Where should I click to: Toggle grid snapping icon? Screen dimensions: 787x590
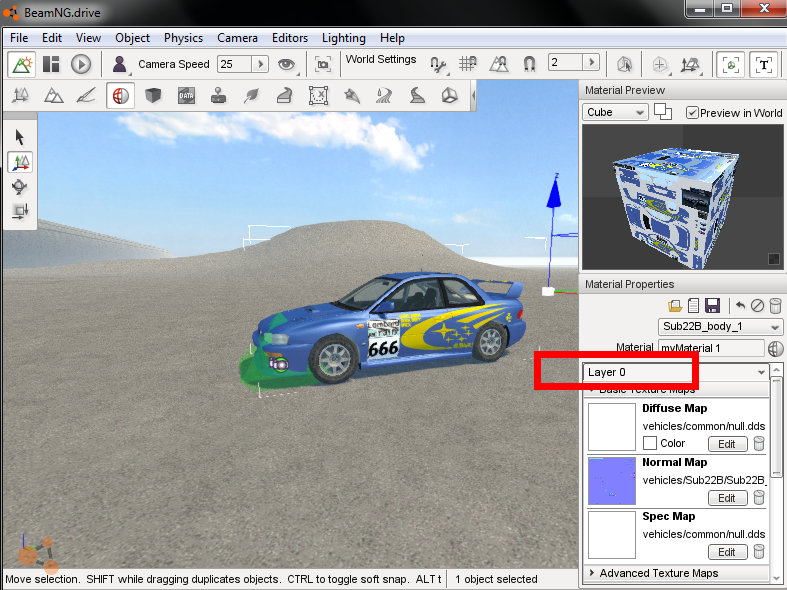tap(468, 64)
